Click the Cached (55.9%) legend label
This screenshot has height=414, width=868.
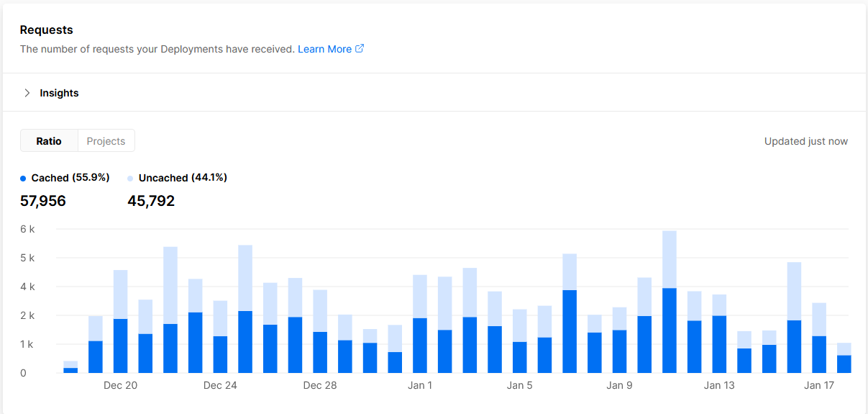pos(70,178)
